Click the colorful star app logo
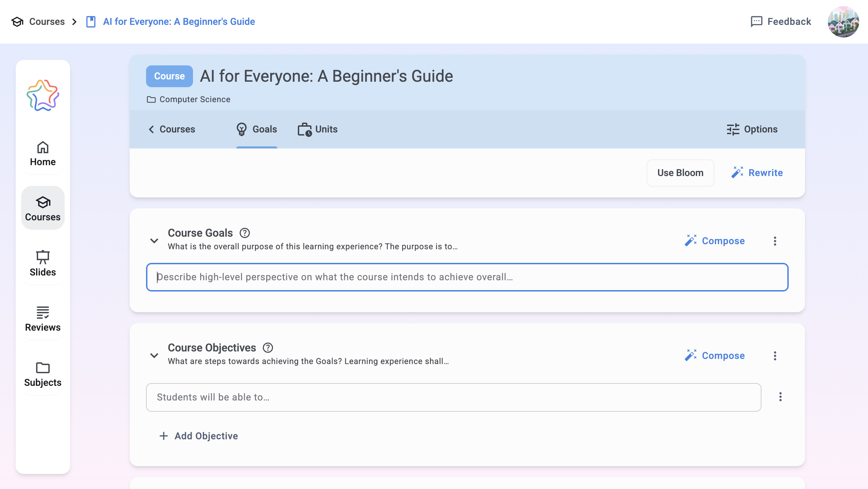 click(x=43, y=95)
